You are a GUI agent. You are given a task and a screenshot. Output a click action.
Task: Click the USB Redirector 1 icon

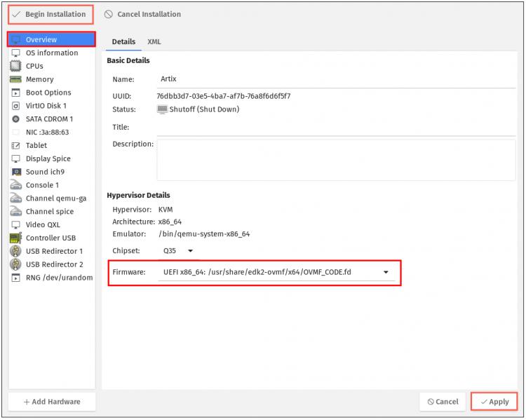15,251
